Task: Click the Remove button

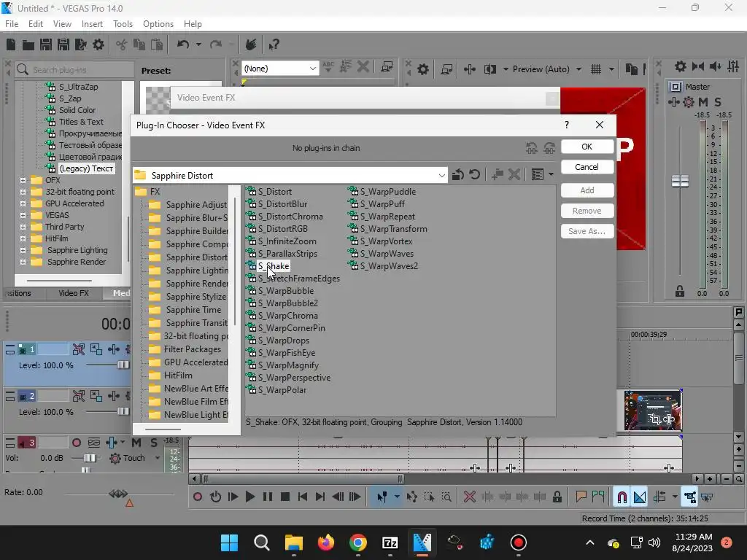Action: point(587,211)
